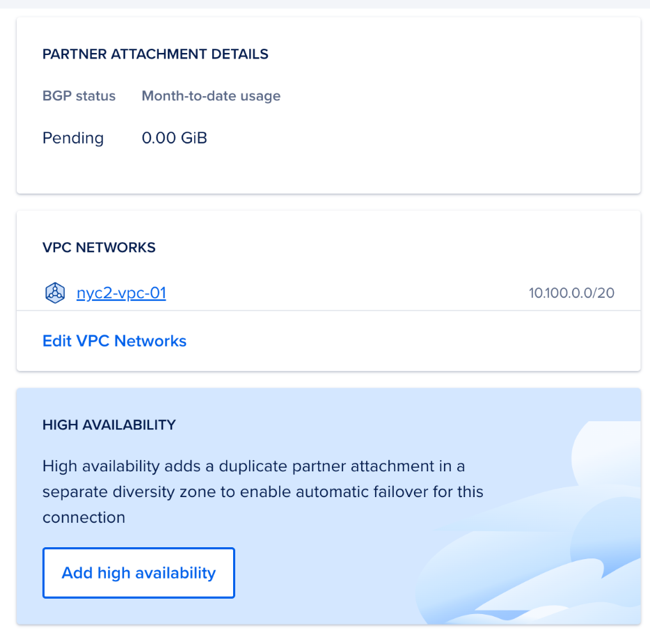Select the VPC Networks section title

[99, 247]
